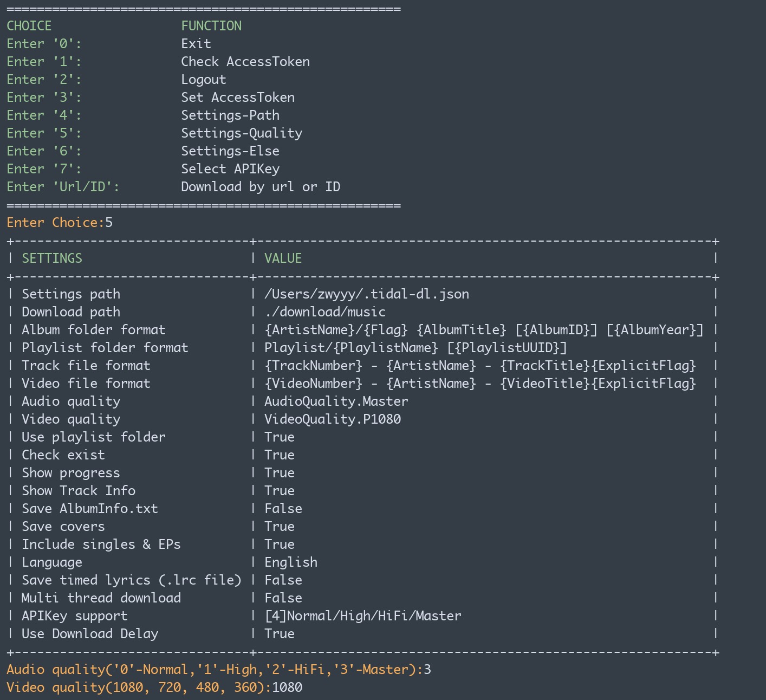Click the "Settings-Else" function text

[230, 151]
